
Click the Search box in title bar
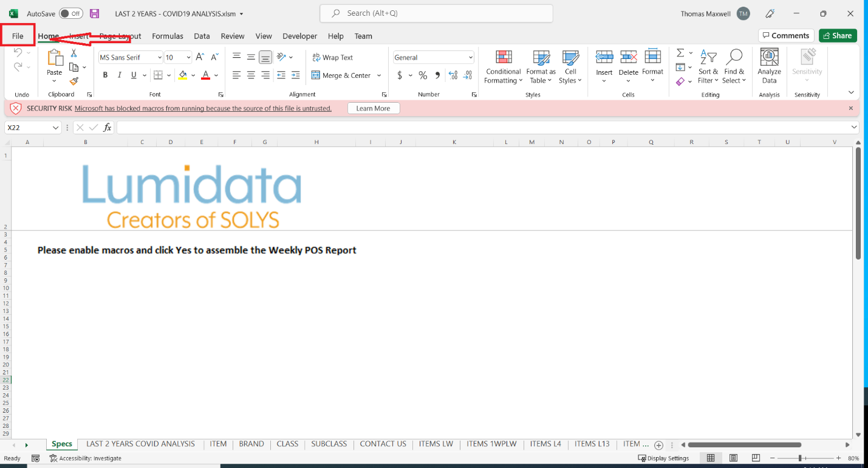tap(436, 13)
